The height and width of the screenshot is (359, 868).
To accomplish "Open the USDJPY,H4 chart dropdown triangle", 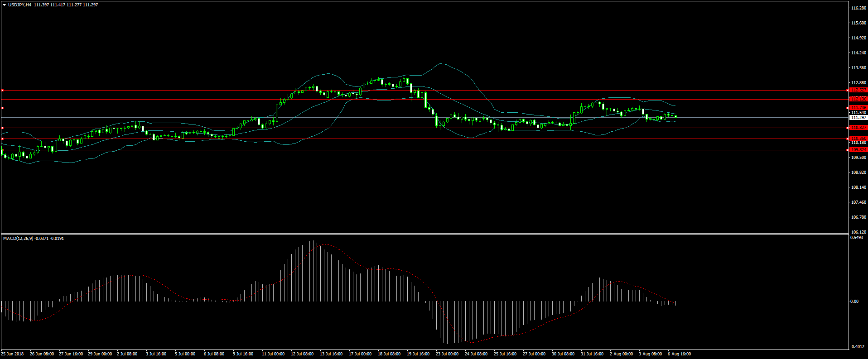I will tap(4, 5).
